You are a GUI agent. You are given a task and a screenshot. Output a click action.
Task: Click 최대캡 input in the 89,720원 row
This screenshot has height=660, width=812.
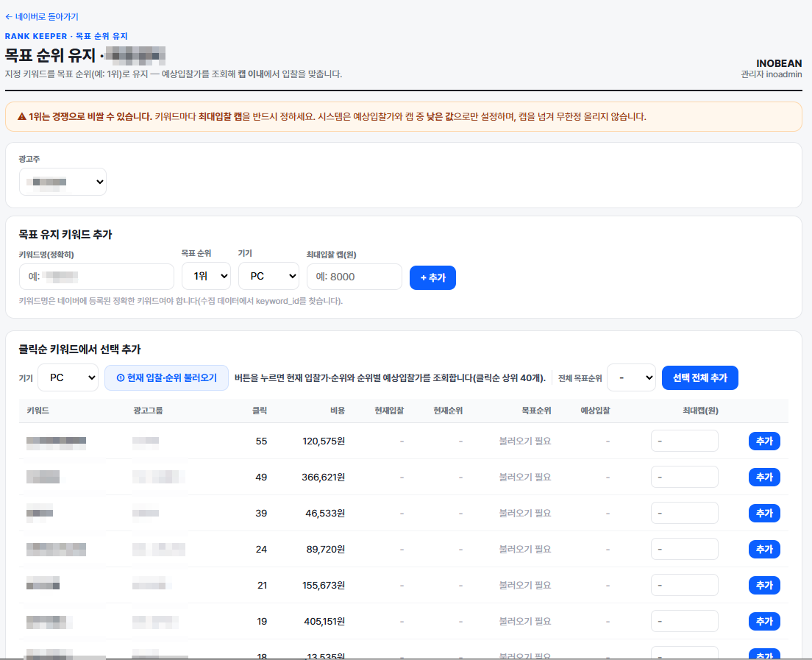(684, 549)
